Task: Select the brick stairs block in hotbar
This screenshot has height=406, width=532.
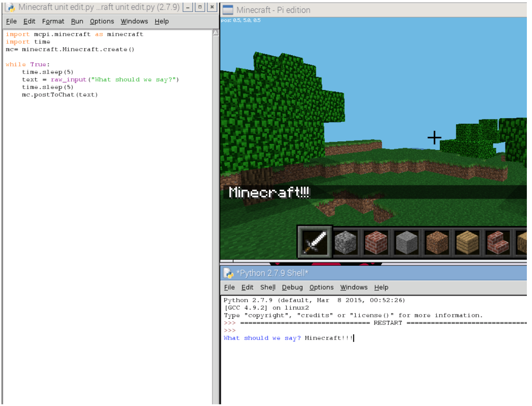Action: click(498, 242)
